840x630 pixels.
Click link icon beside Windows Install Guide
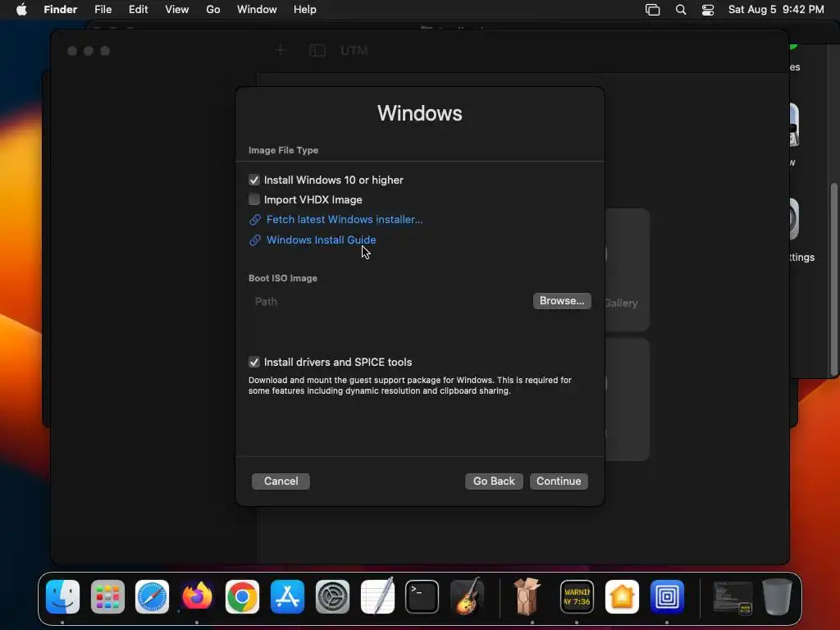(x=255, y=240)
